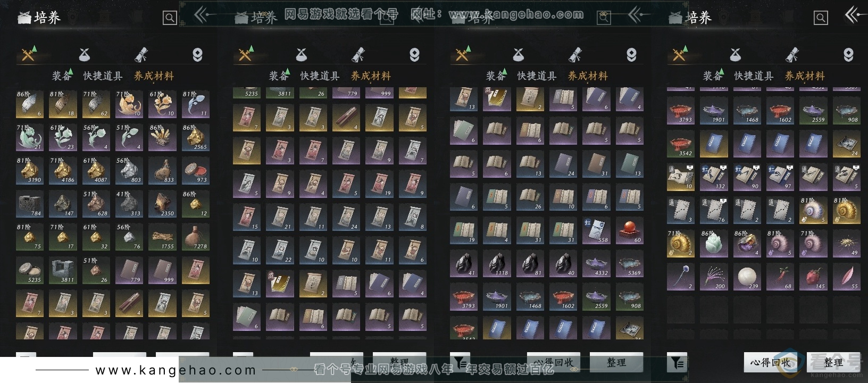
Task: Select the pouch icon in fourth panel
Action: coord(735,54)
